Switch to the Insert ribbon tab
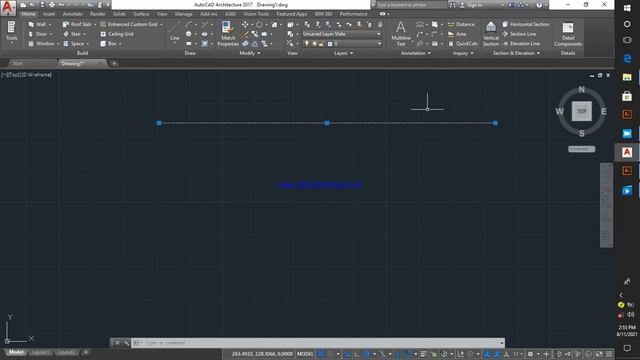This screenshot has width=640, height=360. click(49, 14)
